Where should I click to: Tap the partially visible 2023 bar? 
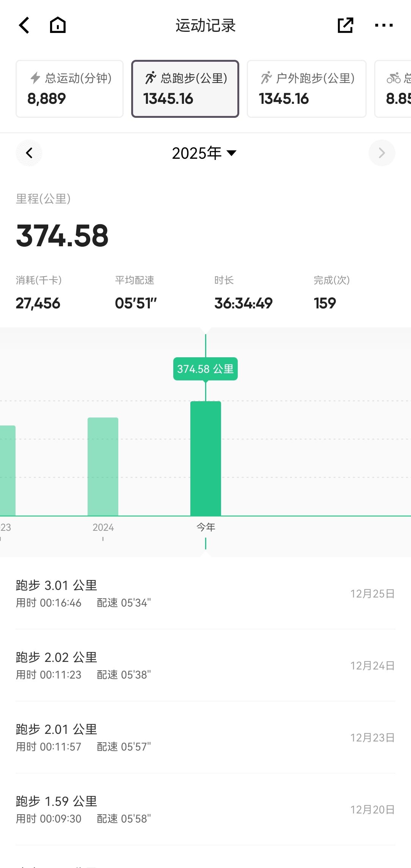pyautogui.click(x=7, y=470)
